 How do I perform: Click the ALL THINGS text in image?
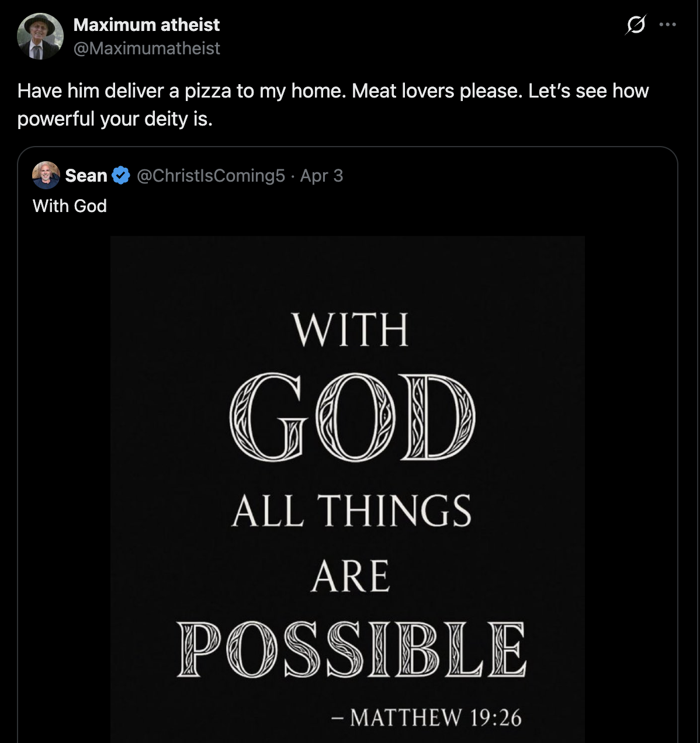click(351, 511)
